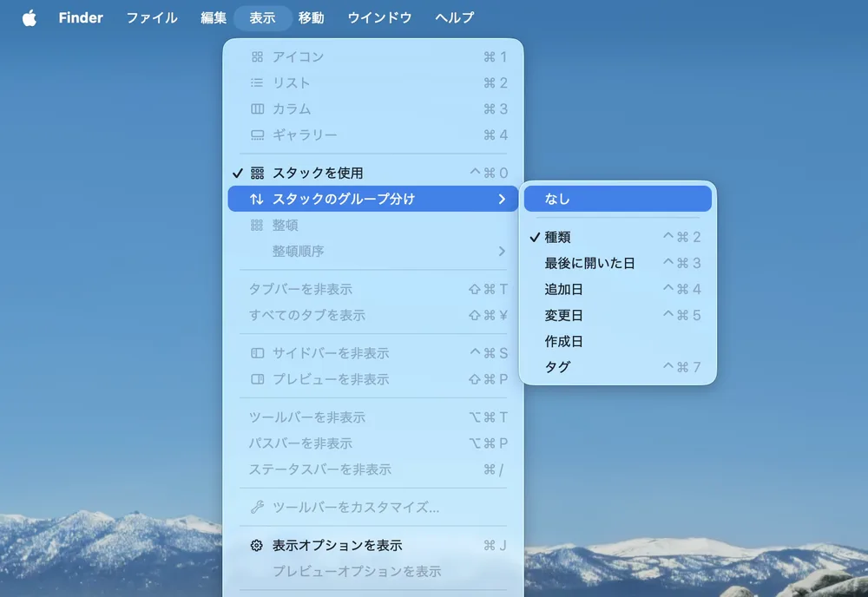Click the ⌘1 shortcut on アイコン row

496,57
